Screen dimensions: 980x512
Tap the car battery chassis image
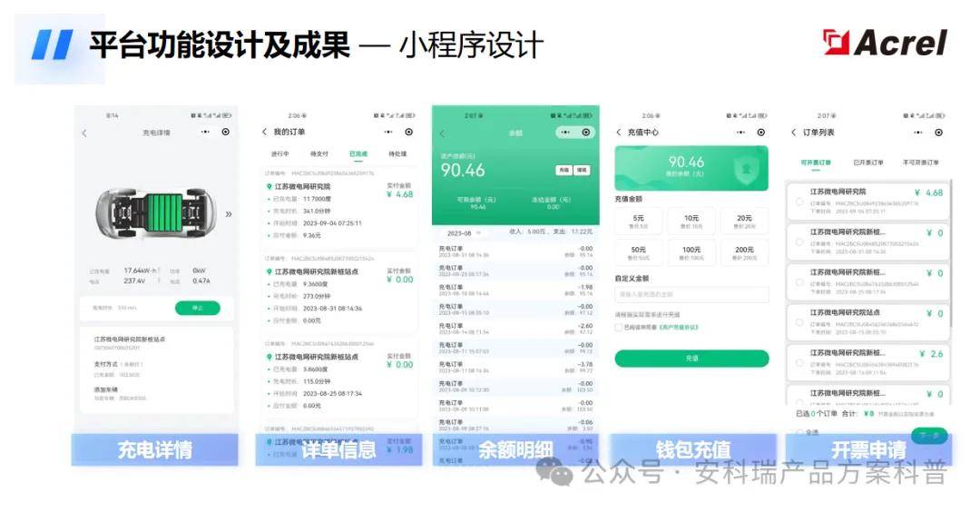(x=156, y=212)
